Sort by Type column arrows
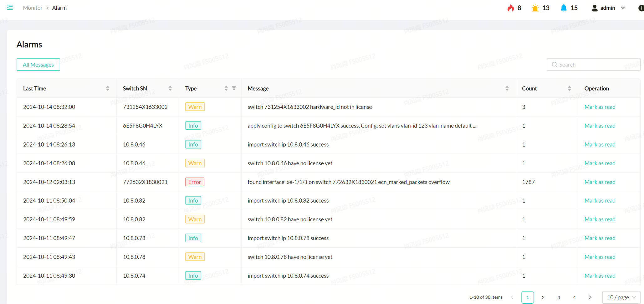 226,88
